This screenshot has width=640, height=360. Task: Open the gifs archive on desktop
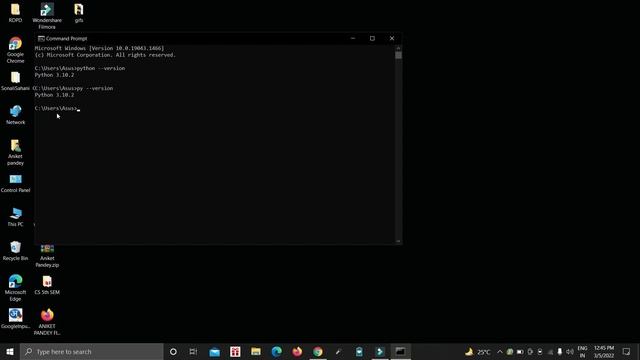79,13
